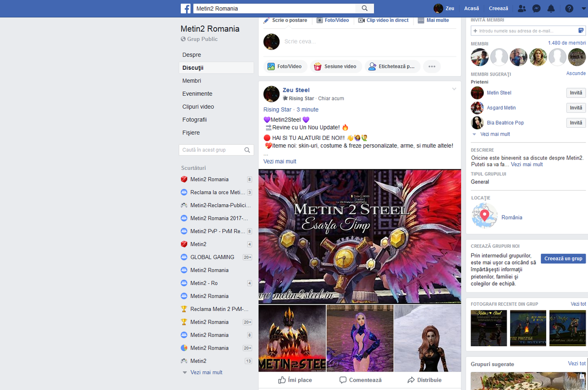Open the 1.480 de membri link
588x390 pixels.
click(x=567, y=43)
